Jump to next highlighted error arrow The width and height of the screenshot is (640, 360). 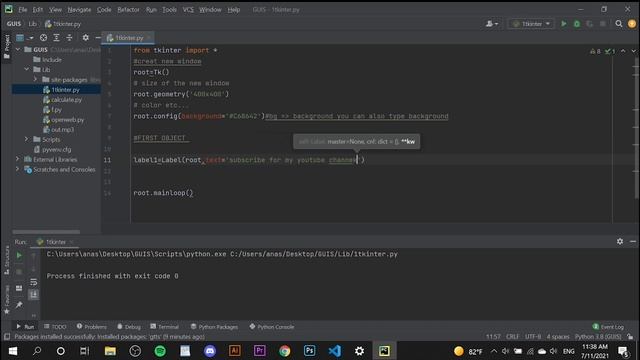pyautogui.click(x=633, y=51)
